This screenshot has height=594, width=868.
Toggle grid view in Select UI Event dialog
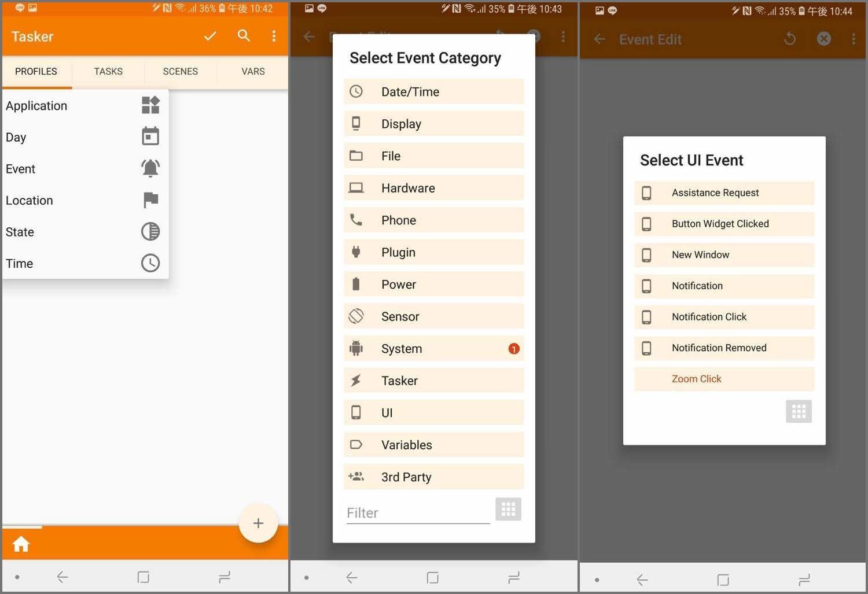click(x=799, y=411)
